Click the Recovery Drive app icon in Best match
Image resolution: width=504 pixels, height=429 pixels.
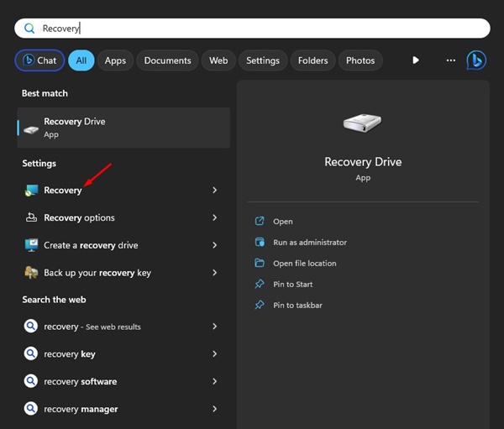pyautogui.click(x=31, y=128)
